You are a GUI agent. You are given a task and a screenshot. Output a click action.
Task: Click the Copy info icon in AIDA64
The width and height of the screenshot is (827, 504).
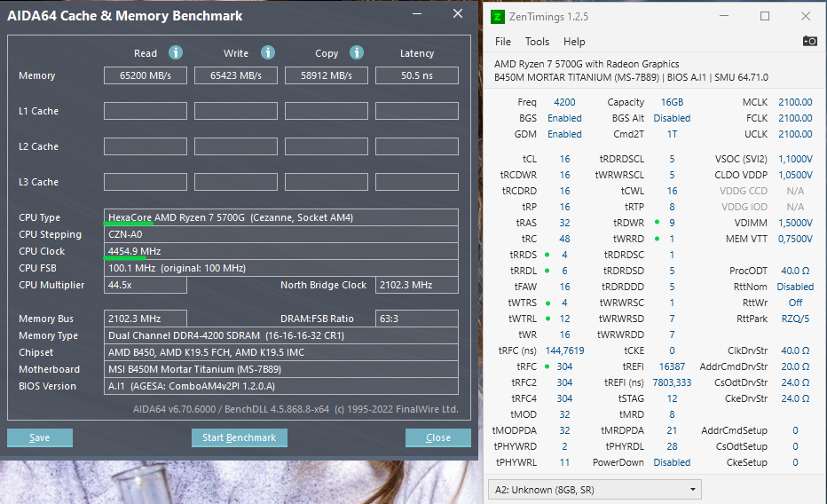pyautogui.click(x=357, y=52)
